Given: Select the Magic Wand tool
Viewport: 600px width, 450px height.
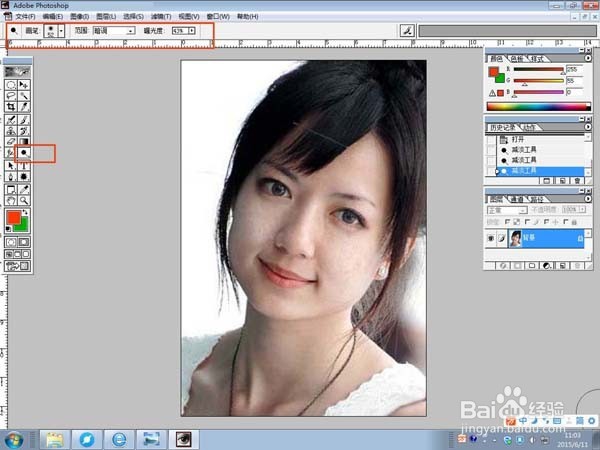Looking at the screenshot, I should (24, 96).
